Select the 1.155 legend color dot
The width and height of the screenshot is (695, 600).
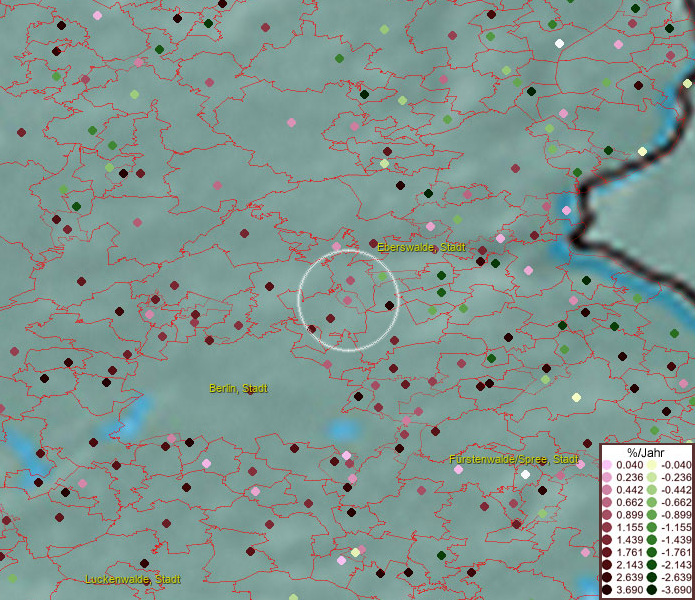click(x=607, y=526)
